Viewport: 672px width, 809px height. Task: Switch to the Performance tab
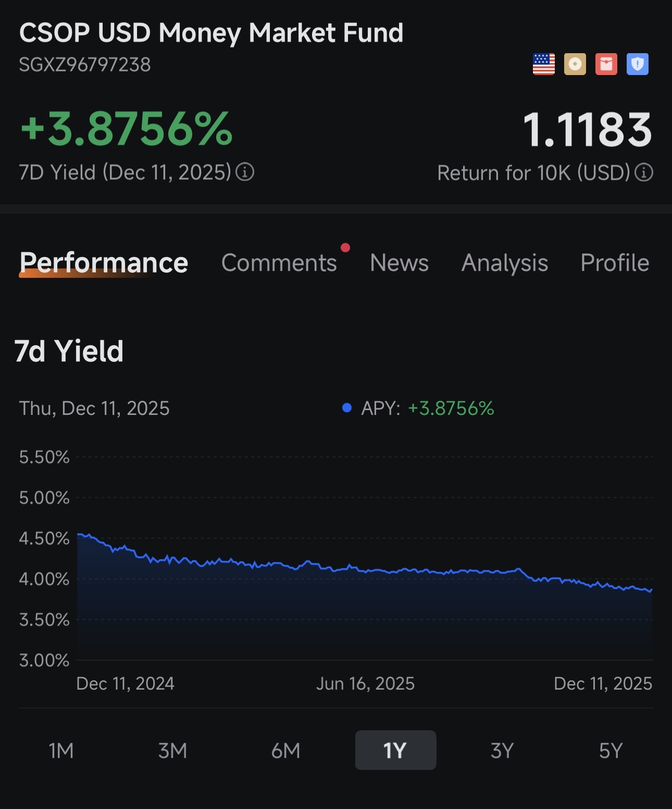104,263
